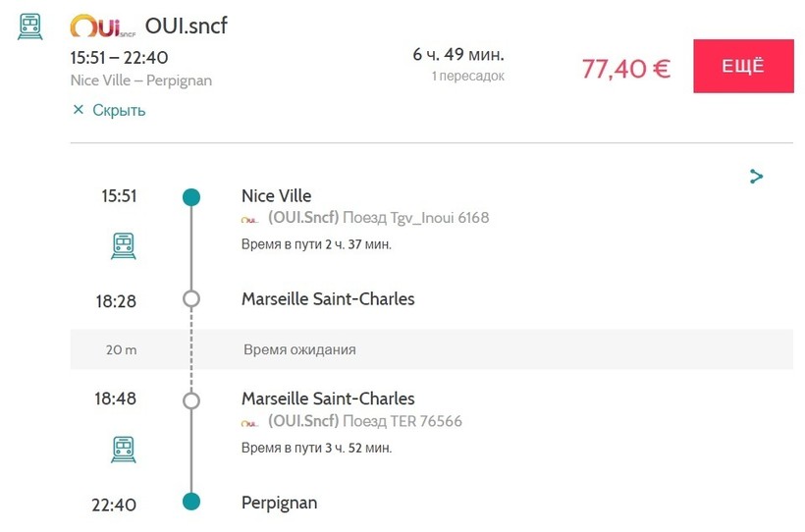This screenshot has height=532, width=805.
Task: Collapse trip details with Скрыть
Action: click(119, 110)
